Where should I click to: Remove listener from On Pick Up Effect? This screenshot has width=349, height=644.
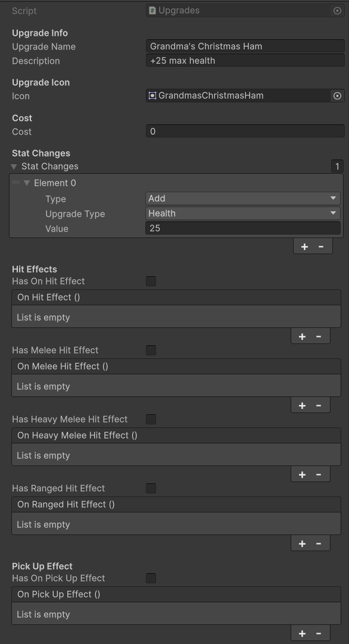(319, 633)
